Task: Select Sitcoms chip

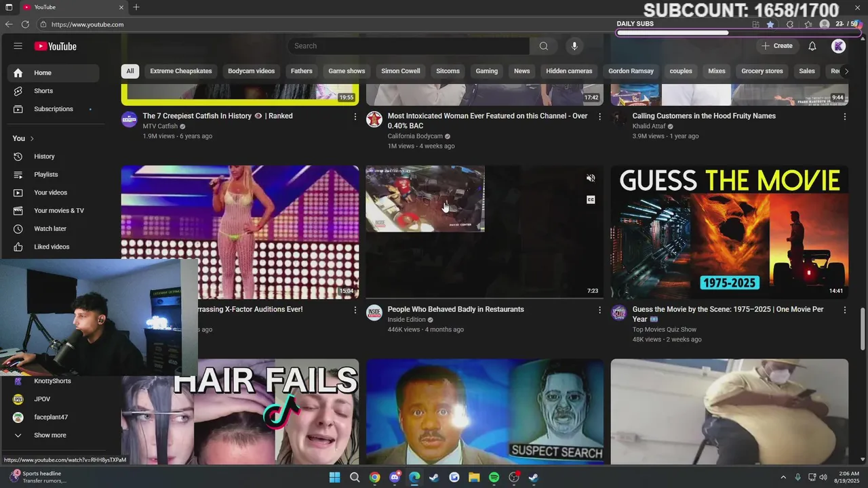Action: click(448, 71)
